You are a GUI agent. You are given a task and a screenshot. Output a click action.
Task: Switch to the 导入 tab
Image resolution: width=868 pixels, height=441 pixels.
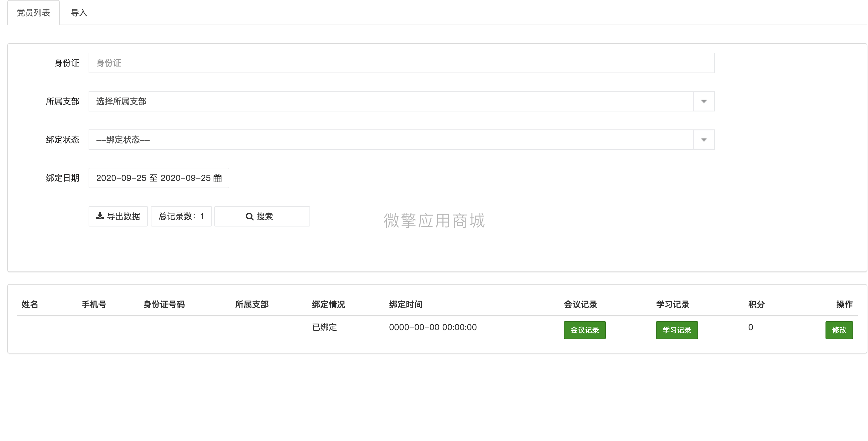79,13
